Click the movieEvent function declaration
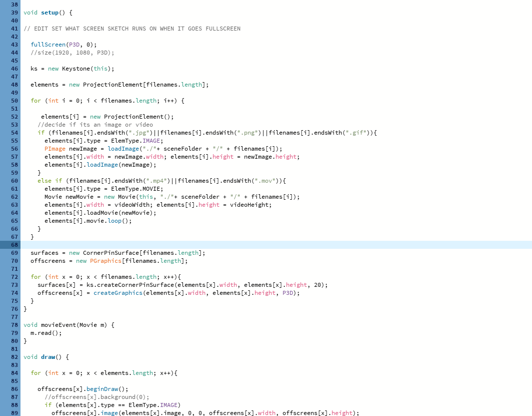This screenshot has height=416, width=532. pos(69,325)
